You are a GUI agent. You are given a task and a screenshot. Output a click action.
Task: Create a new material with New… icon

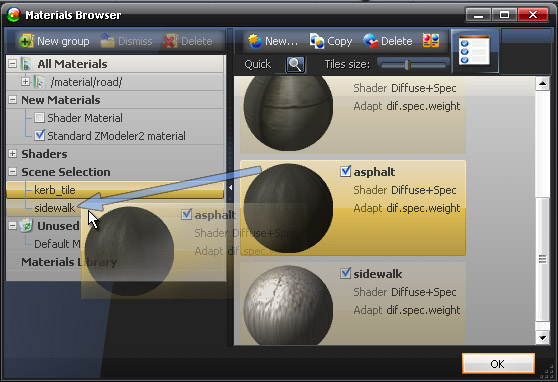click(255, 41)
